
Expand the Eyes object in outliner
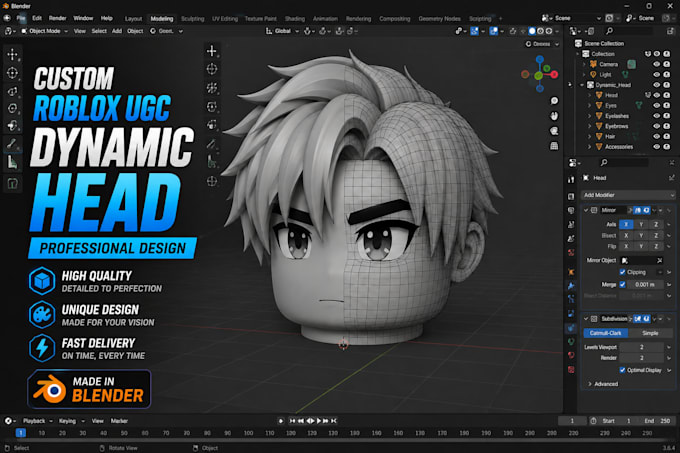pyautogui.click(x=589, y=105)
